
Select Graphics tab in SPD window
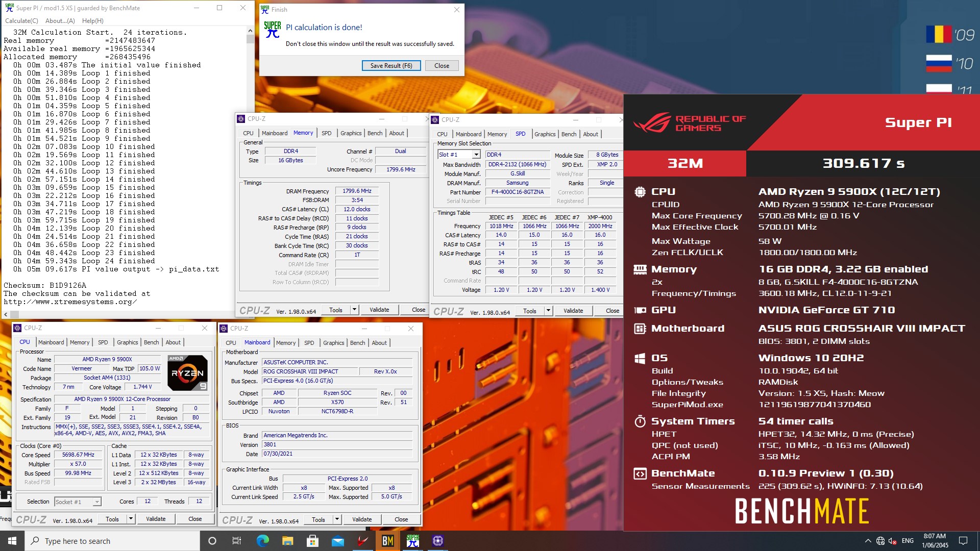pyautogui.click(x=545, y=134)
